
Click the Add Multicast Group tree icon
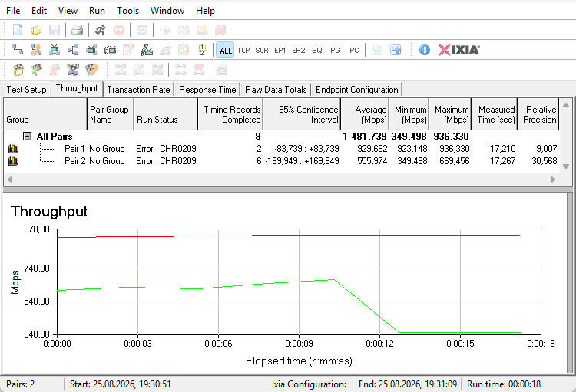[73, 50]
